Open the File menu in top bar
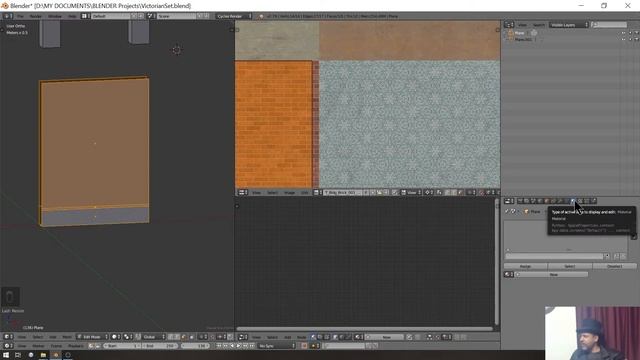Viewport: 640px width, 360px height. pyautogui.click(x=20, y=16)
